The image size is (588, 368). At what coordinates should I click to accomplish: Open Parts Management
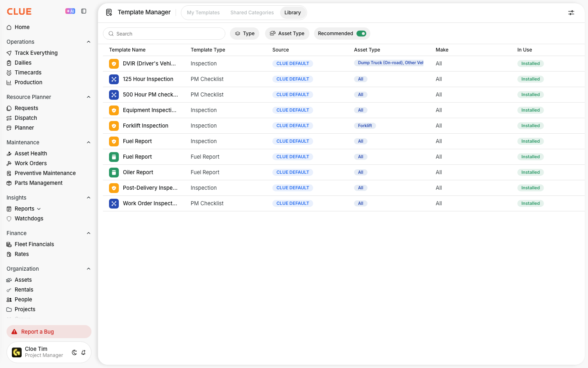click(x=38, y=183)
